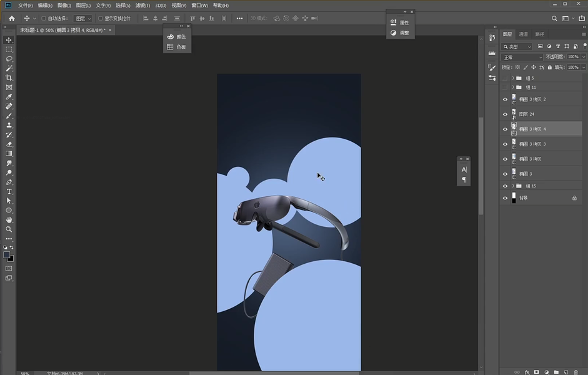This screenshot has width=588, height=375.
Task: Open the workspace switcher dropdown
Action: click(x=568, y=18)
